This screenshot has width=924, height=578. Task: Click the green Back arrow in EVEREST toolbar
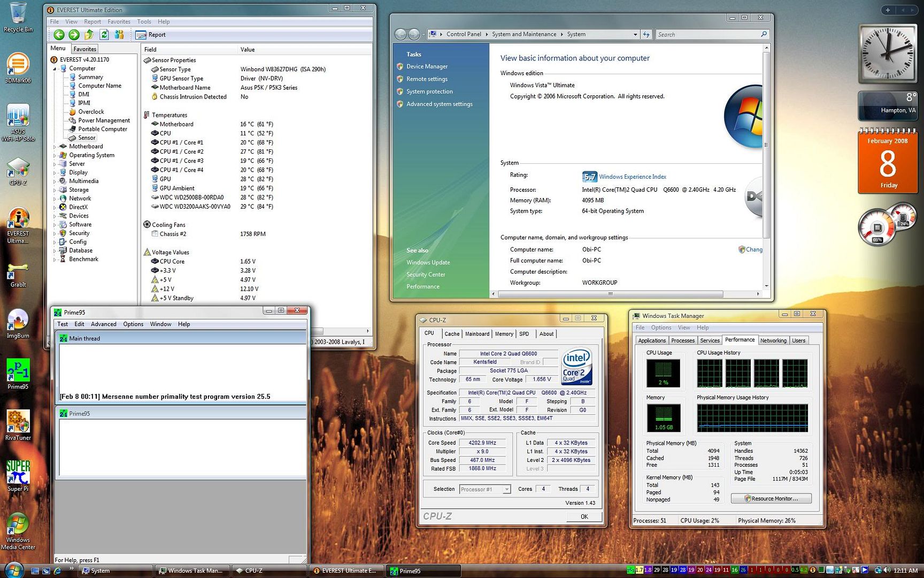pos(59,35)
